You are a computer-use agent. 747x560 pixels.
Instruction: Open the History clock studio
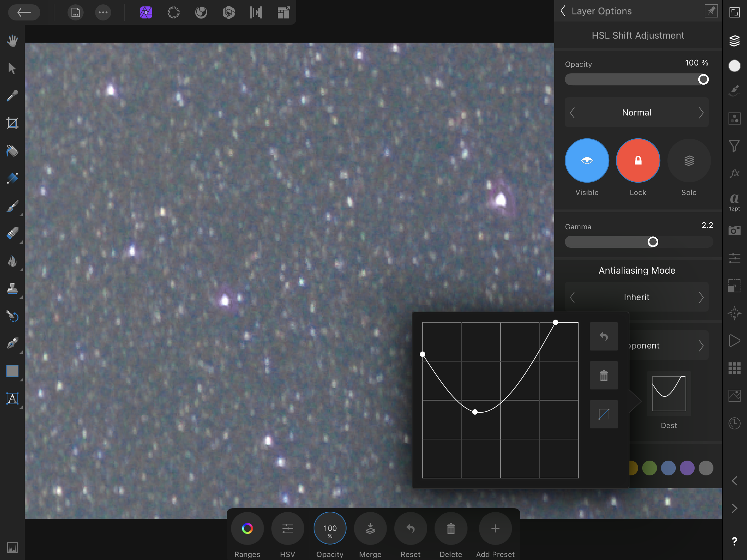(734, 423)
